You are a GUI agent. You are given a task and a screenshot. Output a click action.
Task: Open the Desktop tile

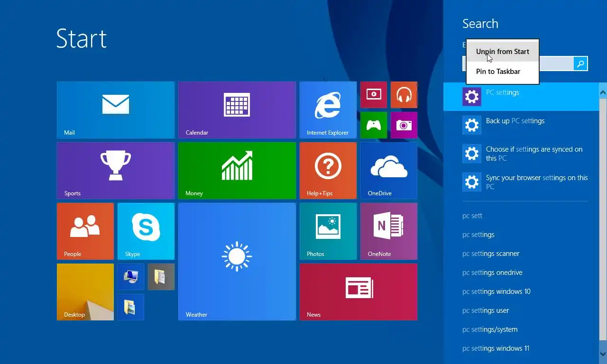85,292
